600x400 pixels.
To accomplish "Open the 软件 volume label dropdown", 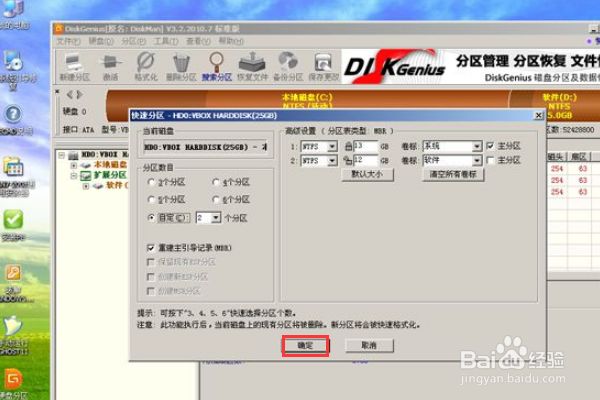I will pos(476,160).
